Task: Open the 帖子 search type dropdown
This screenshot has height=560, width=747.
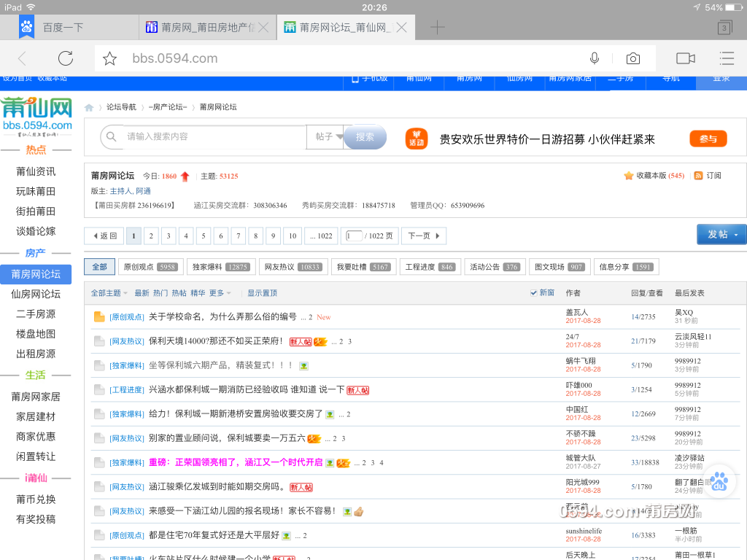Action: 325,136
